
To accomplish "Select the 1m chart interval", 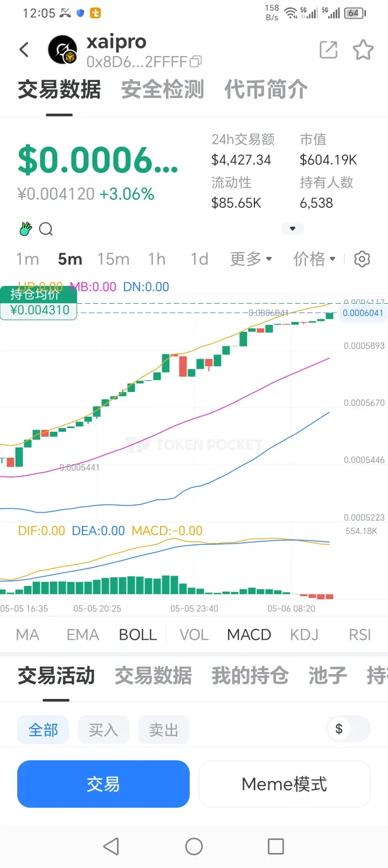I will 27,259.
